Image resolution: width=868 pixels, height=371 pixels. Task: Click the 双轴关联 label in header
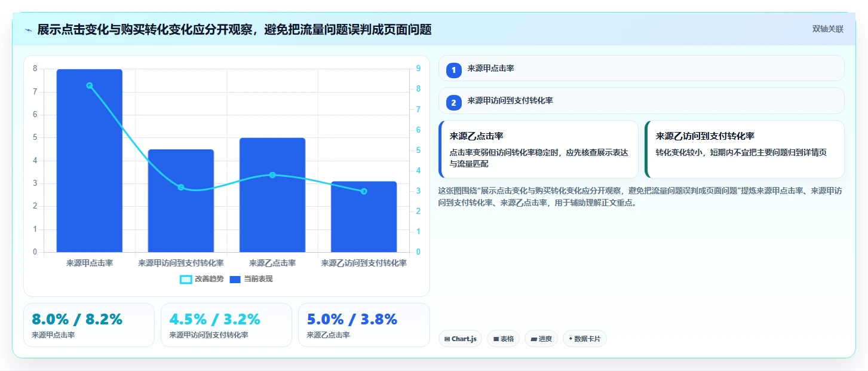coord(827,29)
